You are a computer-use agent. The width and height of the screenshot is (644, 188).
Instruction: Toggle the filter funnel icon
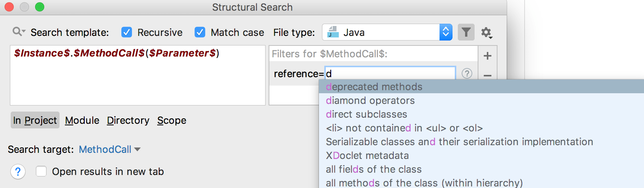[466, 32]
